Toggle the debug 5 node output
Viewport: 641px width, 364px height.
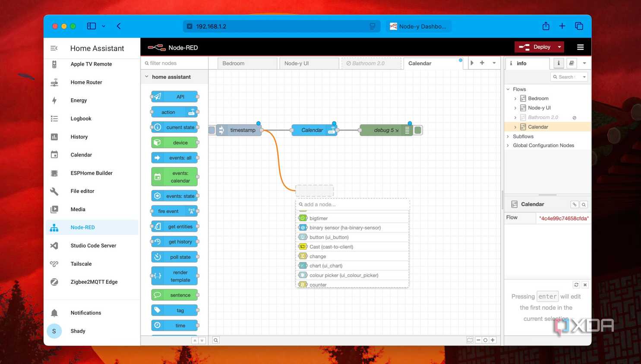(x=418, y=130)
